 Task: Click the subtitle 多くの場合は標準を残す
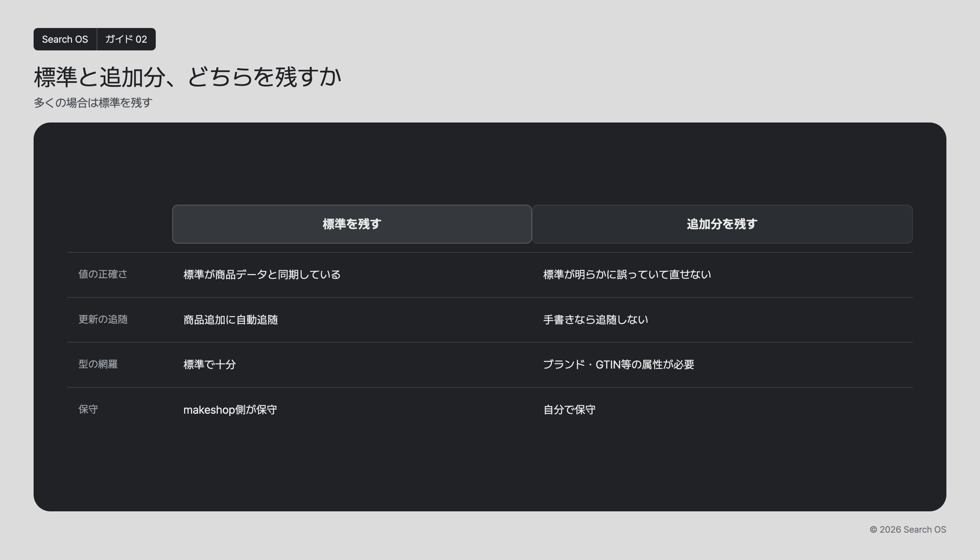click(x=93, y=103)
